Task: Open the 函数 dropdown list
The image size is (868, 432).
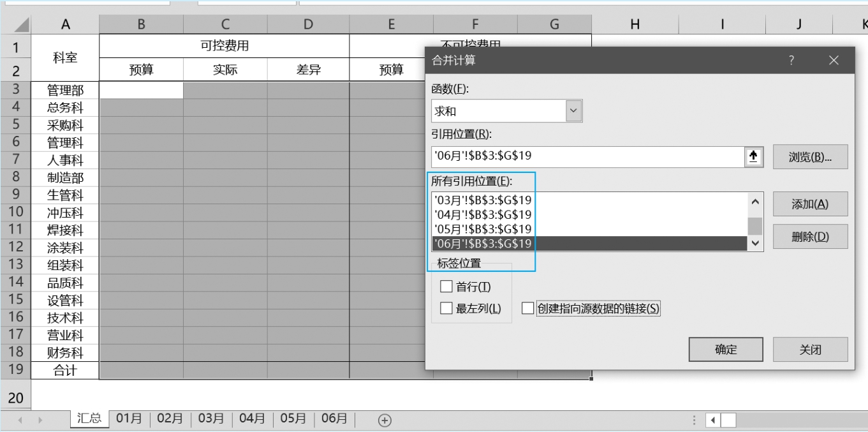Action: click(574, 111)
